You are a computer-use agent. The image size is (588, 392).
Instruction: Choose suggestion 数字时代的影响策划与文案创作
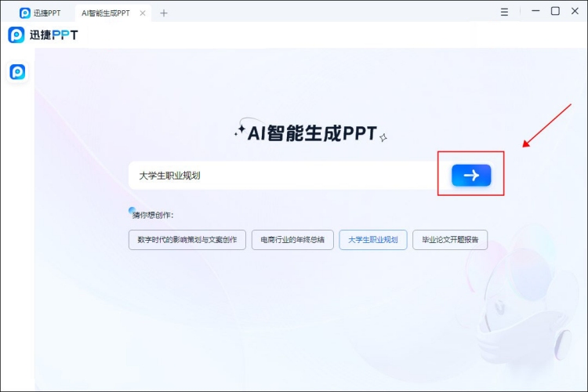(187, 240)
